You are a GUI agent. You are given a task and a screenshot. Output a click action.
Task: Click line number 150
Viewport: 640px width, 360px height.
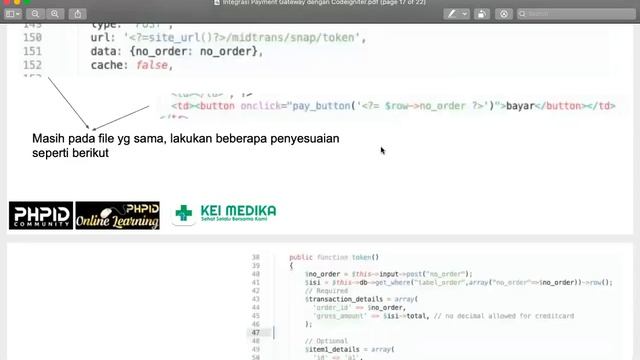click(32, 38)
